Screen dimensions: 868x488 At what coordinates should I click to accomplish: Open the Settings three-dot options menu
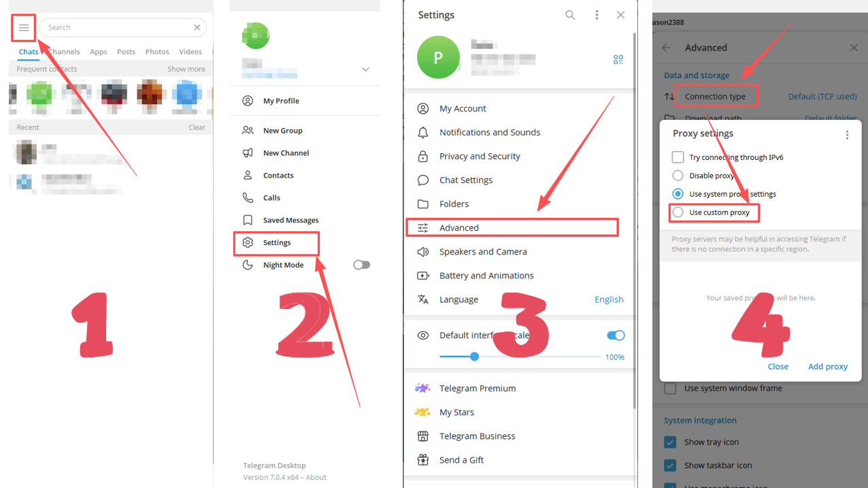coord(597,15)
